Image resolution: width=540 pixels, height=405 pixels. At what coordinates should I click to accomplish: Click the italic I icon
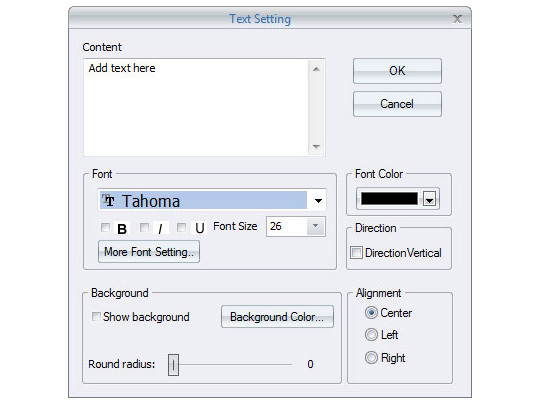(x=160, y=229)
